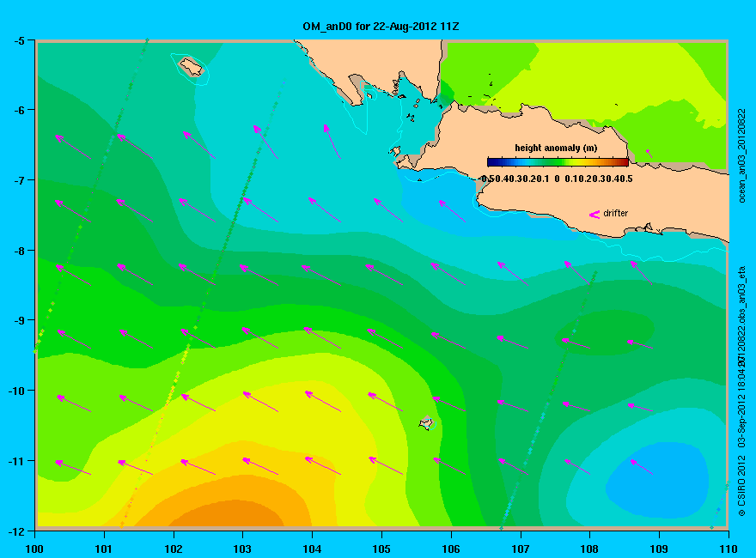756x558 pixels.
Task: Click the longitude label 109
Action: click(x=659, y=549)
